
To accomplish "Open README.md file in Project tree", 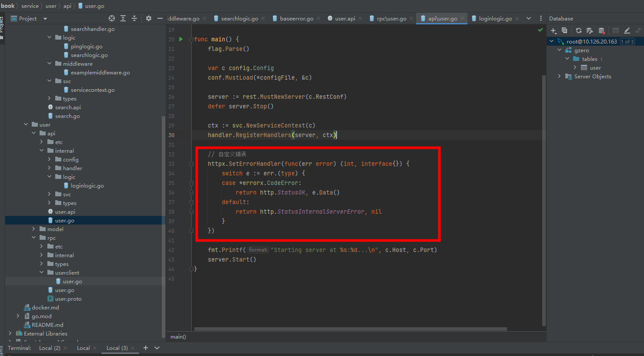I will 47,325.
